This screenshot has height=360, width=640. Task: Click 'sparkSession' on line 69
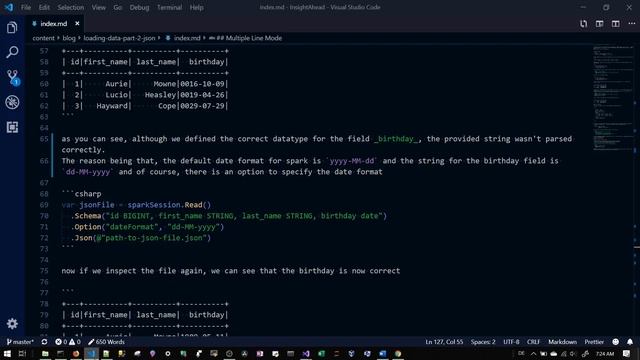154,205
